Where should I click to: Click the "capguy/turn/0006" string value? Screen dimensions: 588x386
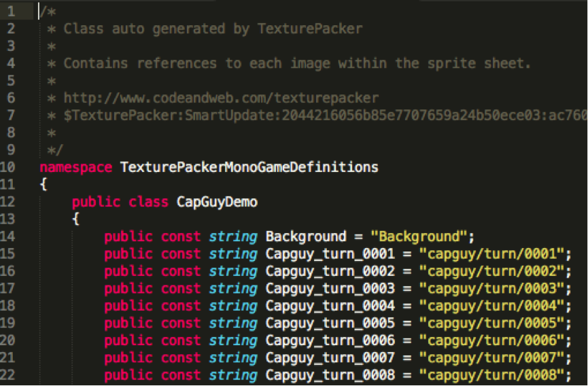492,340
